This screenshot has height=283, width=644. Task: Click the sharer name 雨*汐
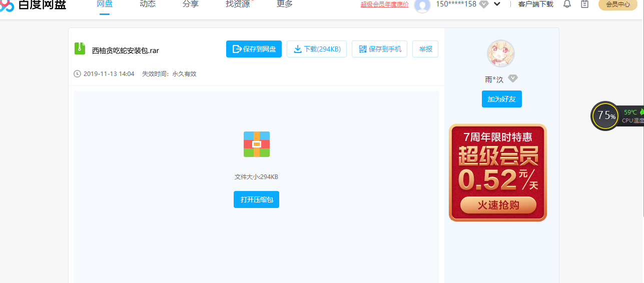coord(494,79)
